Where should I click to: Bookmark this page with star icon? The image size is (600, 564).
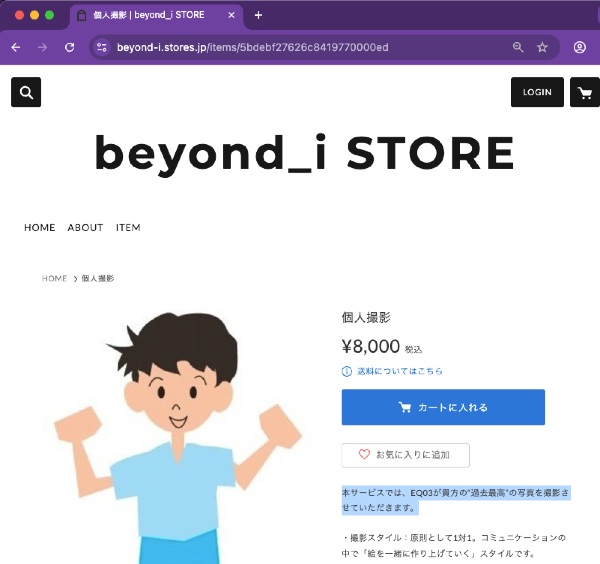click(543, 47)
